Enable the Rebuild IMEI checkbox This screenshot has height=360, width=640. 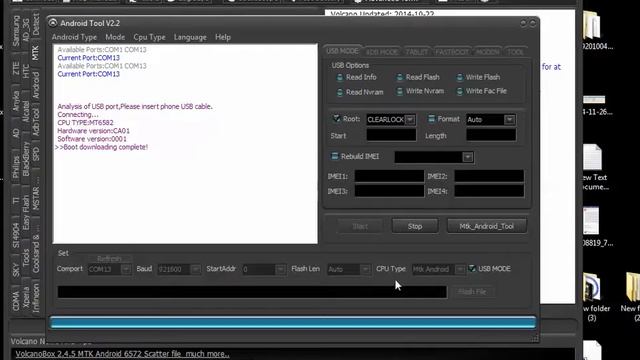click(335, 156)
